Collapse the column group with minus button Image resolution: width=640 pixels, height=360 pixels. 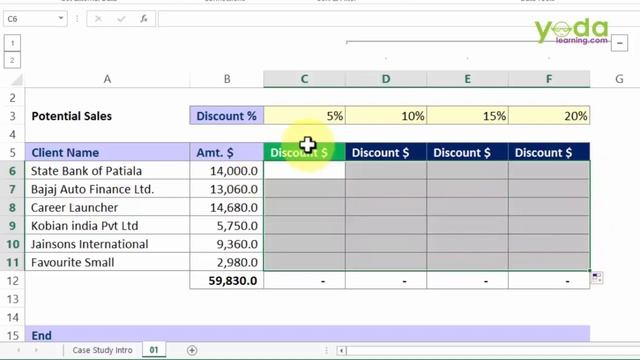[619, 43]
